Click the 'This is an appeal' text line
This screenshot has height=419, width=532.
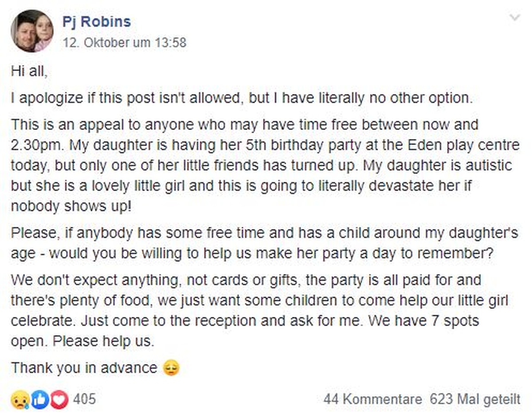click(x=245, y=124)
